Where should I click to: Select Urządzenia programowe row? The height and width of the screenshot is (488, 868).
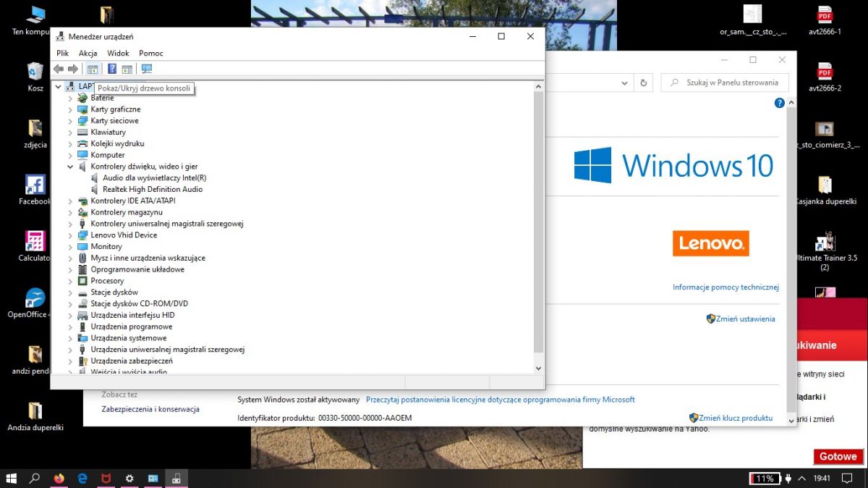[132, 327]
